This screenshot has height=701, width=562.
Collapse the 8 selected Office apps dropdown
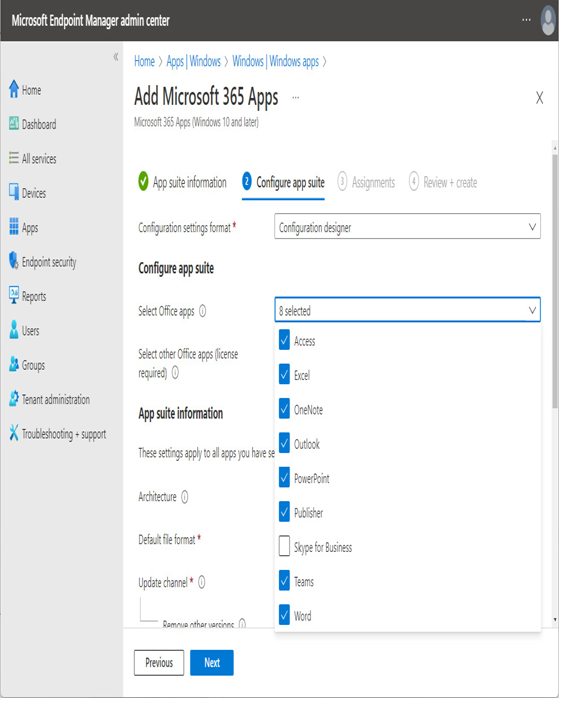(409, 311)
